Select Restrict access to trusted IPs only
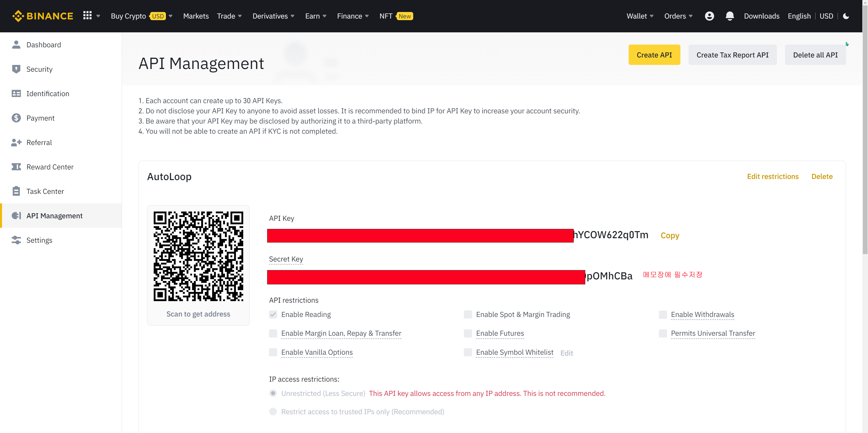868x433 pixels. (273, 412)
